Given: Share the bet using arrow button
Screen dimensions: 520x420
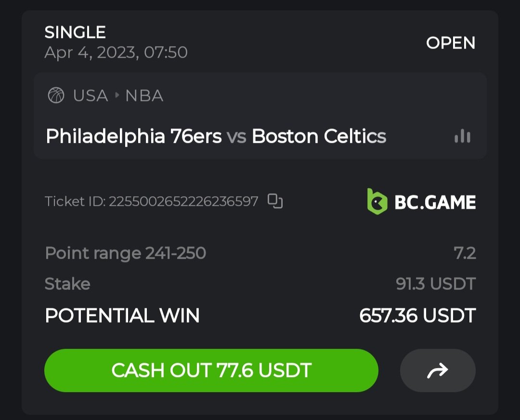Looking at the screenshot, I should click(438, 370).
